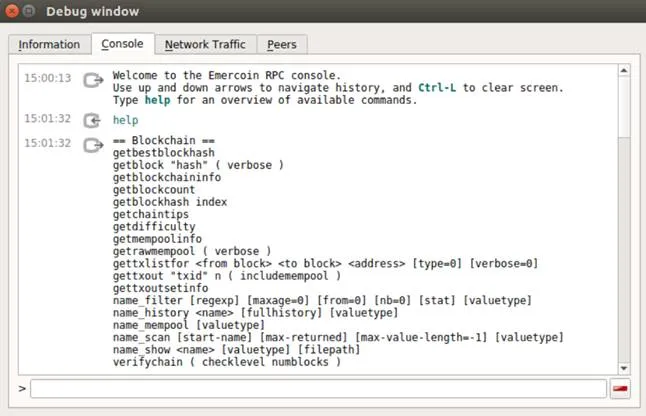The height and width of the screenshot is (416, 646).
Task: Click 'getchaintips' command line
Action: click(x=151, y=214)
